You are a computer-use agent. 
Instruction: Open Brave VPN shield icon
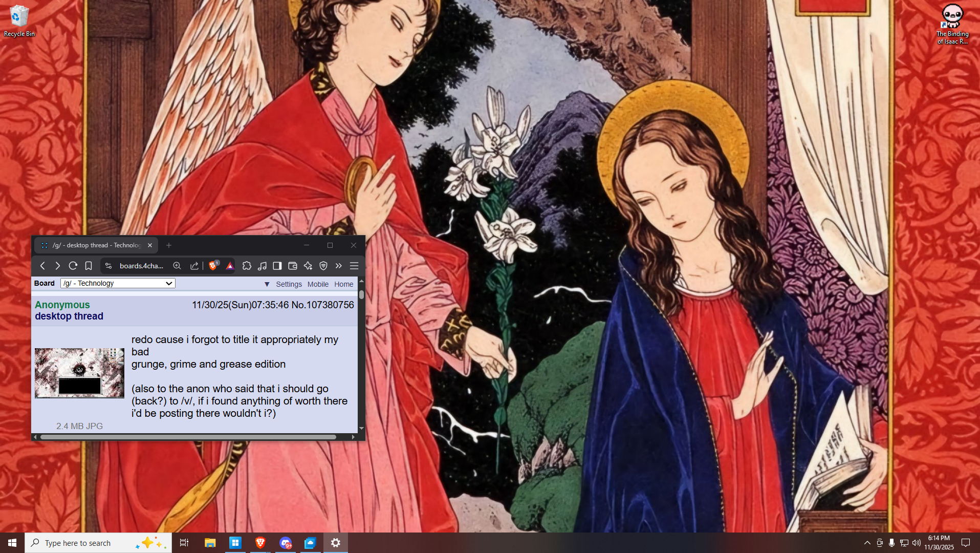coord(323,266)
